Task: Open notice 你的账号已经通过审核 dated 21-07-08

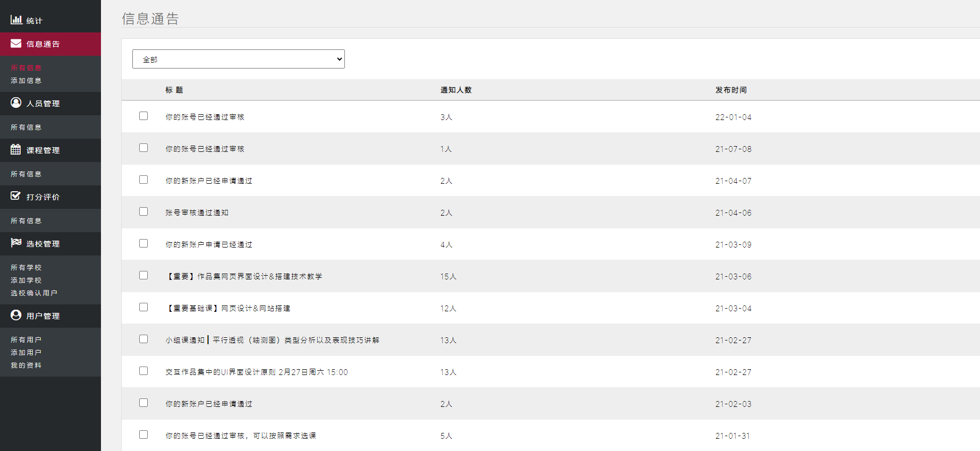Action: tap(205, 149)
